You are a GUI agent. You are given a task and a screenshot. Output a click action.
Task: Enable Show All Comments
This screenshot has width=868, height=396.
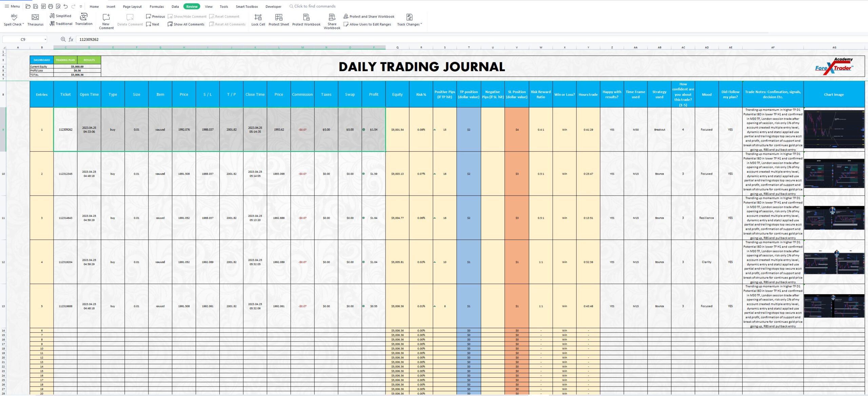(186, 24)
